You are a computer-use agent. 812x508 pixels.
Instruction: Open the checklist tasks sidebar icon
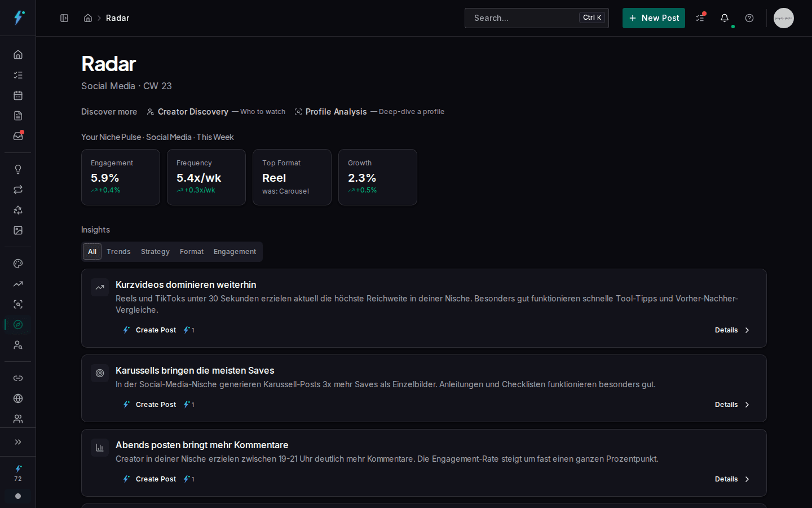click(x=18, y=75)
